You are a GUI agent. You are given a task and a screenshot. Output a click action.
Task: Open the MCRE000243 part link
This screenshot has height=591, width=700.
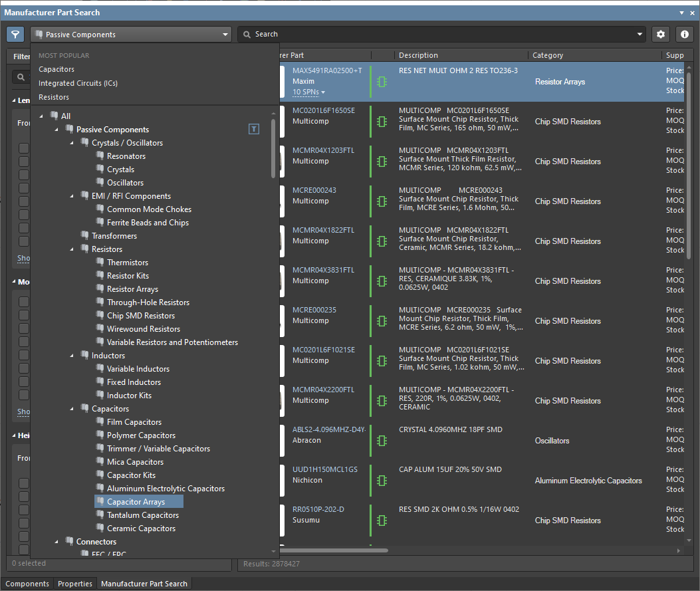(x=314, y=190)
